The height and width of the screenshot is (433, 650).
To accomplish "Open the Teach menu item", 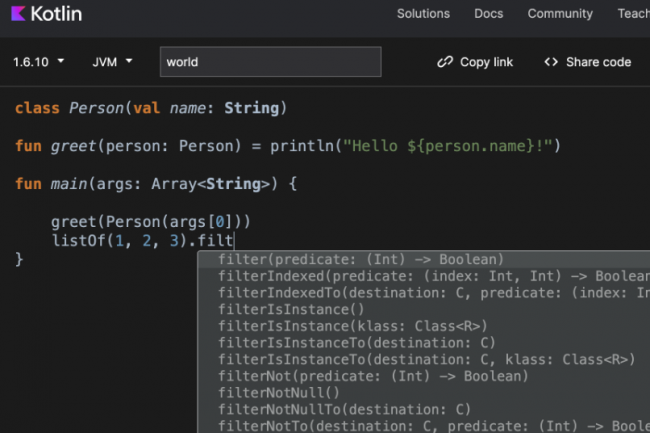I will click(633, 14).
